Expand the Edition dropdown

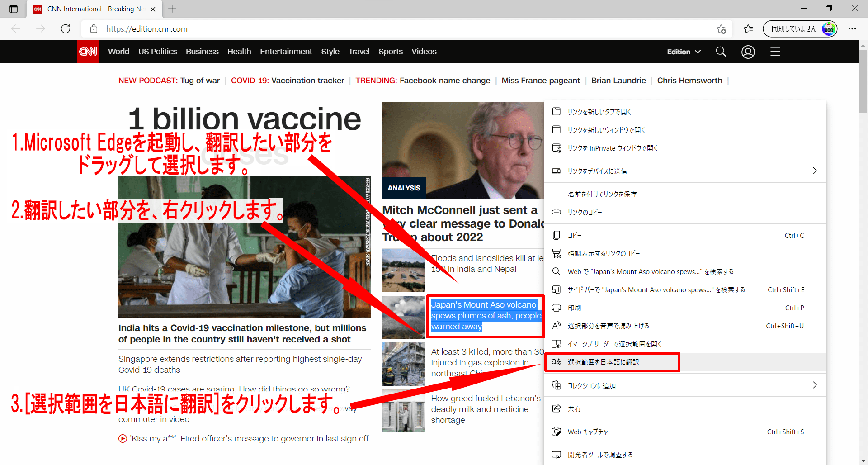tap(684, 52)
